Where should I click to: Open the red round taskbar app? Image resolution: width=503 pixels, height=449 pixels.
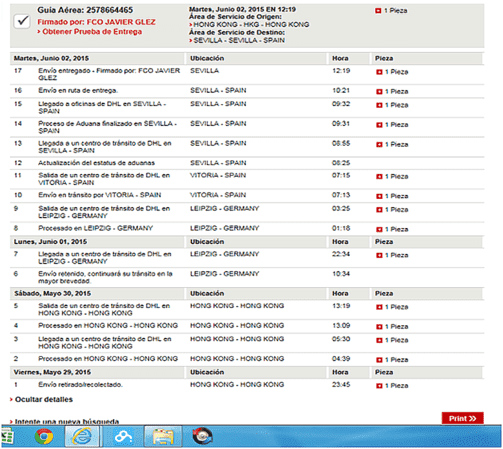pyautogui.click(x=202, y=436)
